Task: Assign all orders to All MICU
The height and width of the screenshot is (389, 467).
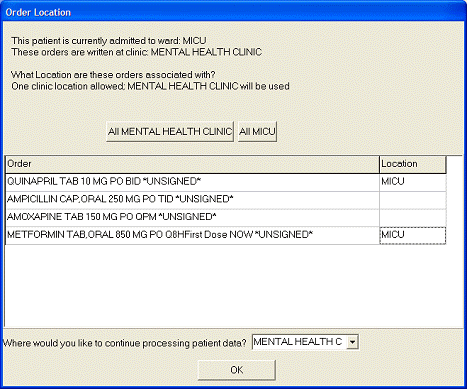Action: (257, 132)
